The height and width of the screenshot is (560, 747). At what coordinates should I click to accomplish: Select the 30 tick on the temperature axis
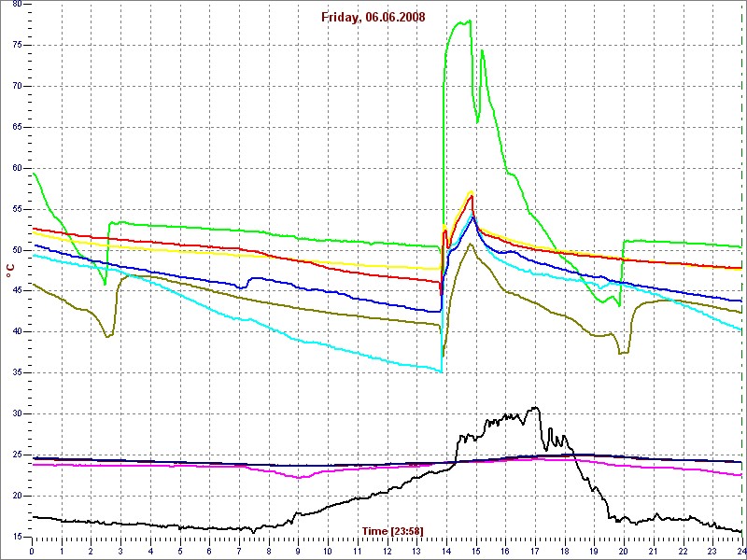[x=17, y=413]
